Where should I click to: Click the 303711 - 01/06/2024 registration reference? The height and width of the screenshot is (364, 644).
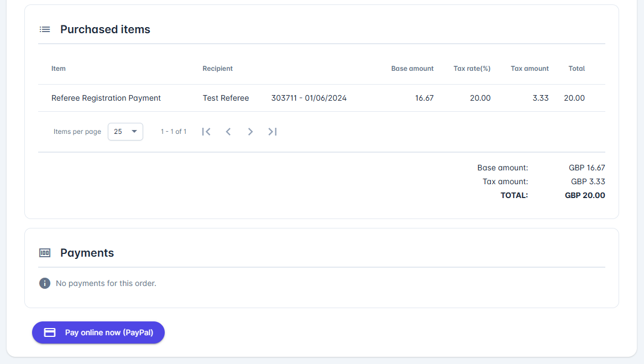click(x=309, y=98)
